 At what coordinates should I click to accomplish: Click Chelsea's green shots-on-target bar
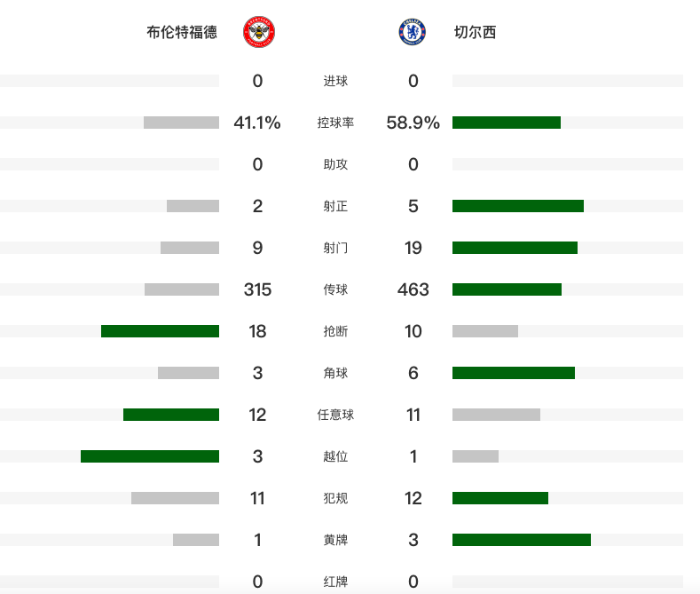(518, 206)
